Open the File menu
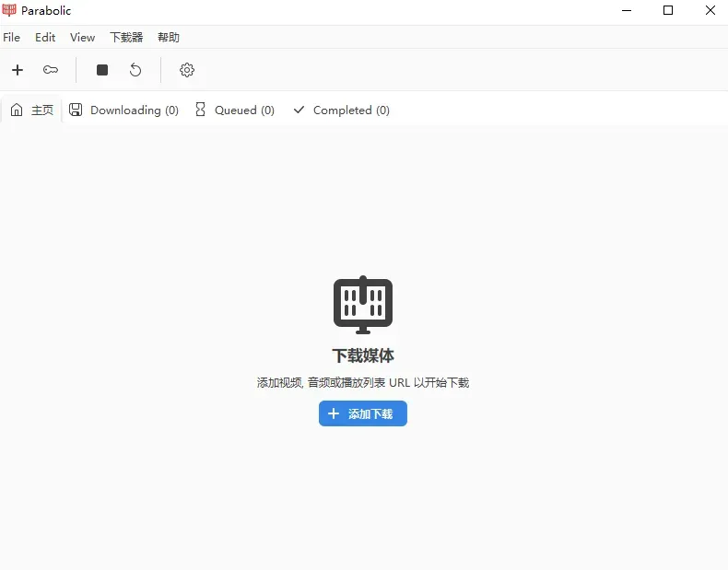Screen dimensions: 728x570 [12, 37]
